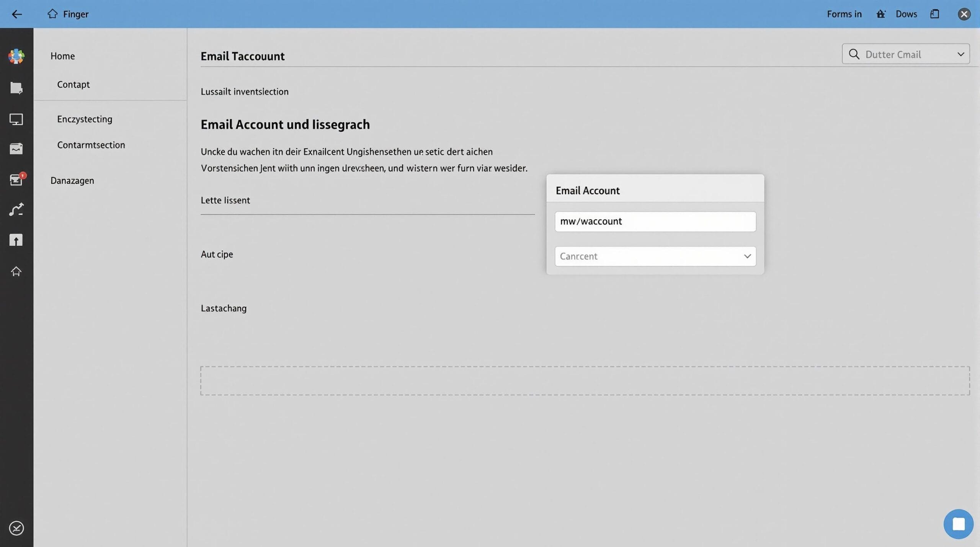Close the window with the X button

964,14
